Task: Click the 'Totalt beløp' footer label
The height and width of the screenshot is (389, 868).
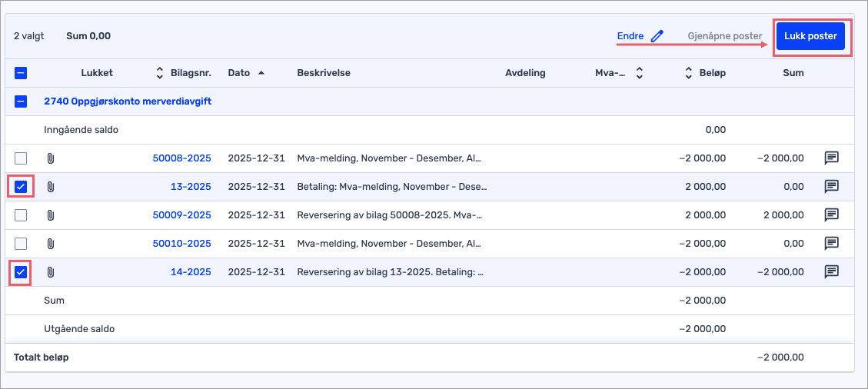Action: point(42,357)
